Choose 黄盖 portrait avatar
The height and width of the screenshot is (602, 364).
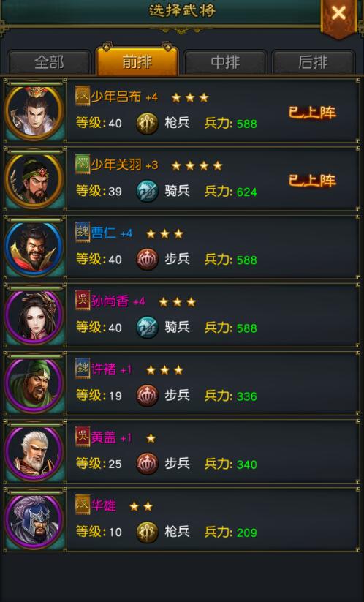click(x=34, y=453)
